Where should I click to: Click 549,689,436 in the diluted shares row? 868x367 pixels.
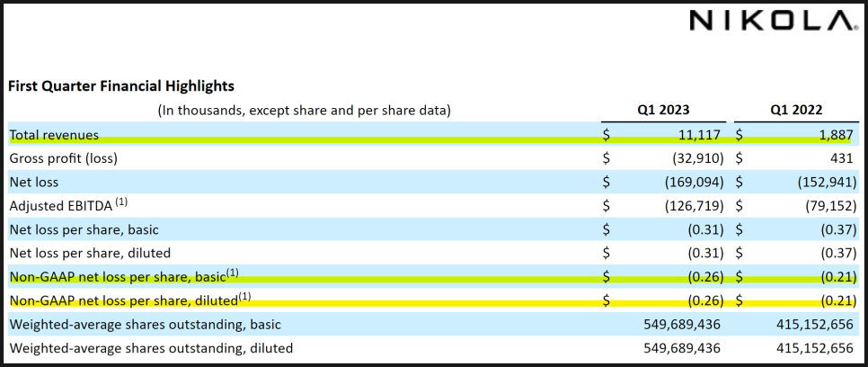(683, 348)
